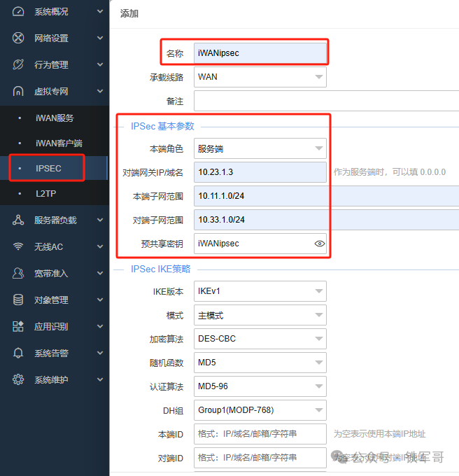Expand the 系统概况 chevron
Viewport: 459px width, 476px height.
100,11
